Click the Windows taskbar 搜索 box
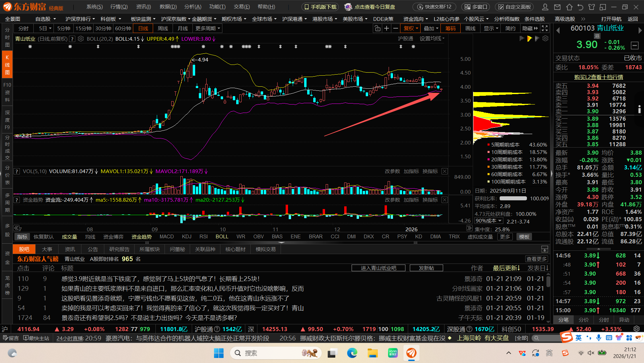644x363 pixels. click(276, 353)
